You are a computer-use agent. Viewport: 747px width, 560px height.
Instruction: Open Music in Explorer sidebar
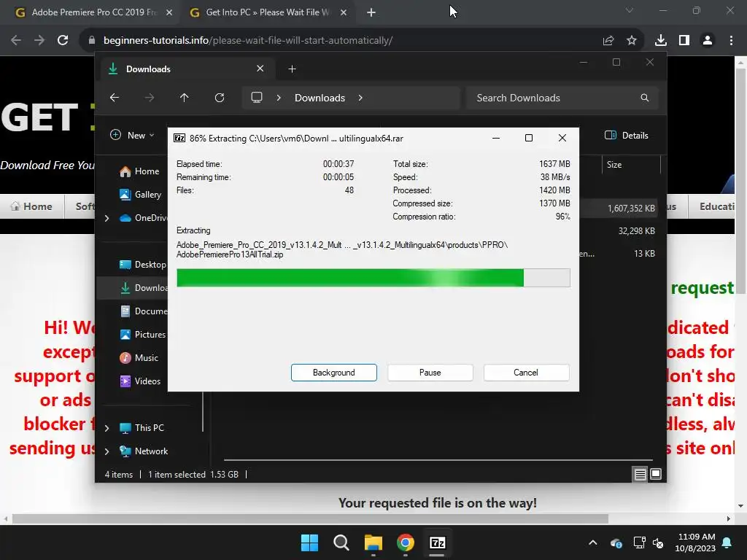[x=139, y=357]
